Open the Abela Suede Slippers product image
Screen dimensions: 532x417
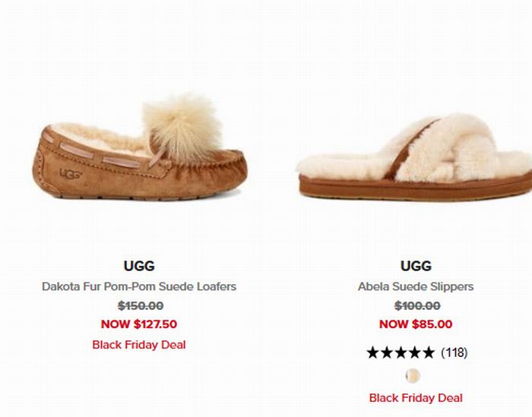coord(415,157)
